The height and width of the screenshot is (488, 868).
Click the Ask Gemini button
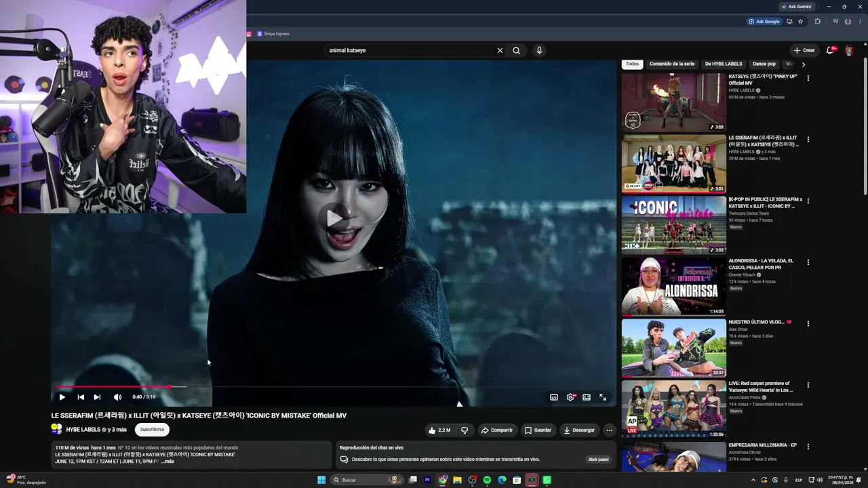click(796, 6)
